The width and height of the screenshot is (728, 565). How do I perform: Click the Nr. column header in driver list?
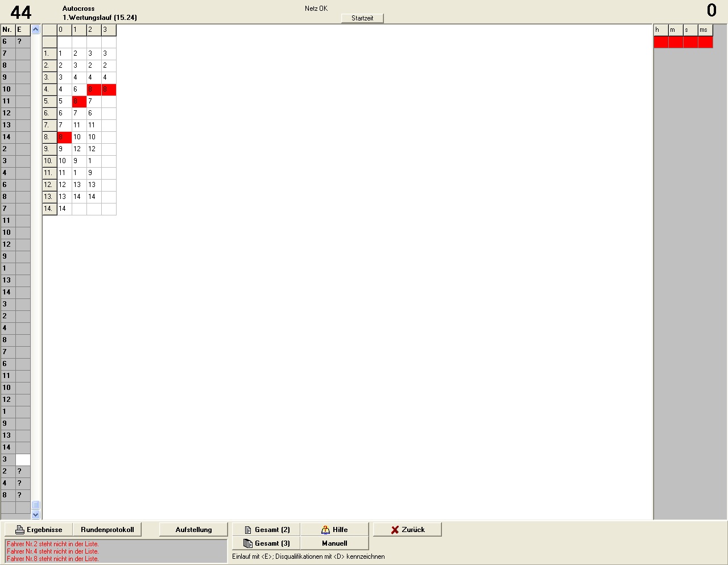pyautogui.click(x=8, y=30)
